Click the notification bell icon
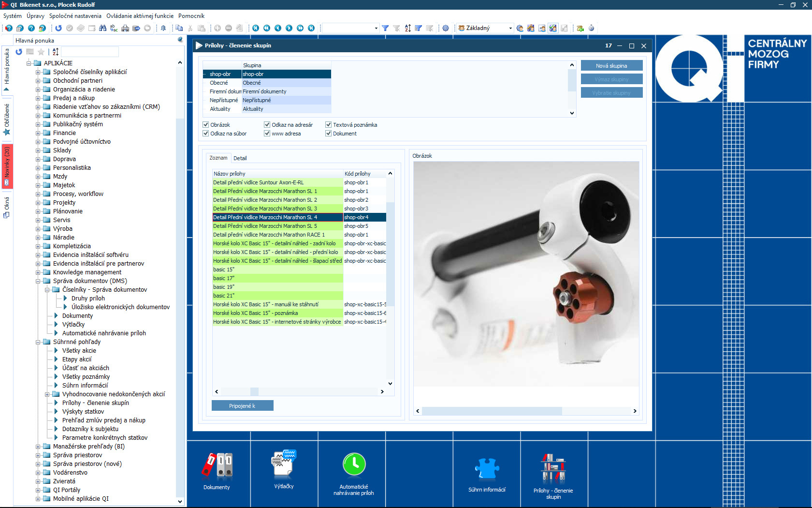Image resolution: width=812 pixels, height=508 pixels. point(163,28)
